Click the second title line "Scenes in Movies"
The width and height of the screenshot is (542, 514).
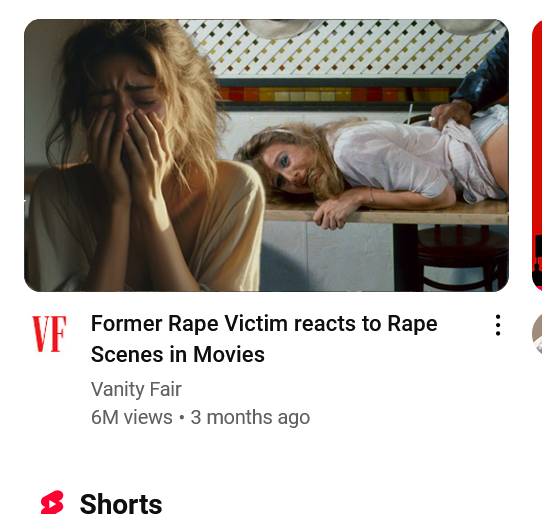click(178, 355)
